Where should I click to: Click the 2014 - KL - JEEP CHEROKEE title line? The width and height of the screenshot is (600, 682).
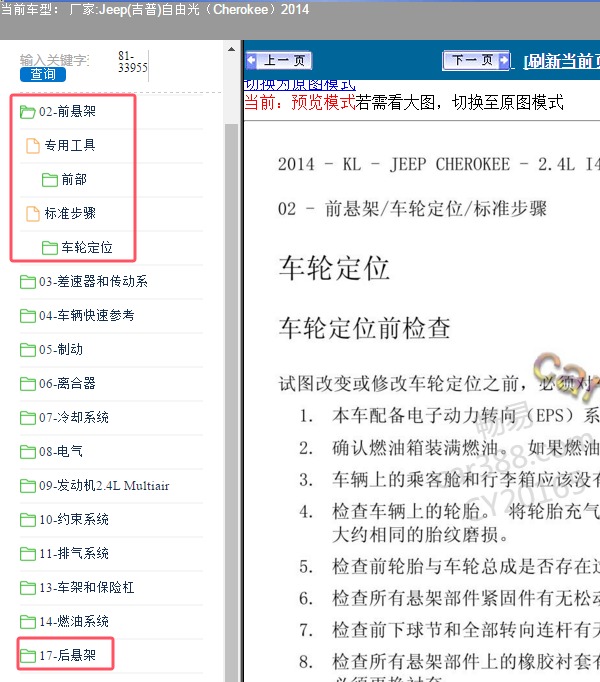click(x=439, y=164)
